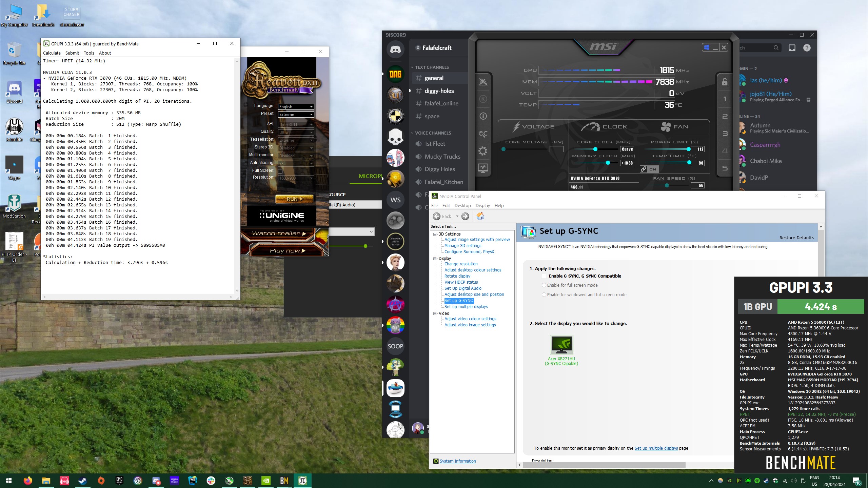Screen dimensions: 868x488
Task: Open MSI Afterburner settings gear
Action: tap(483, 151)
